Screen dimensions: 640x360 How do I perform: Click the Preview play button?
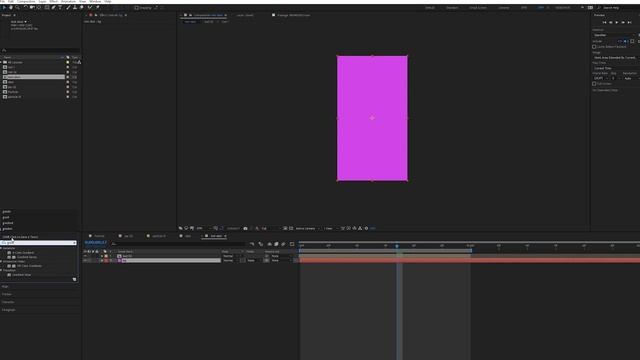coord(617,22)
